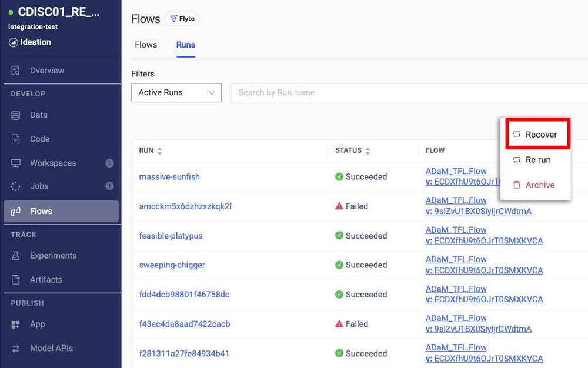Open the Active Runs filter dropdown
Image resolution: width=588 pixels, height=368 pixels.
pyautogui.click(x=176, y=92)
